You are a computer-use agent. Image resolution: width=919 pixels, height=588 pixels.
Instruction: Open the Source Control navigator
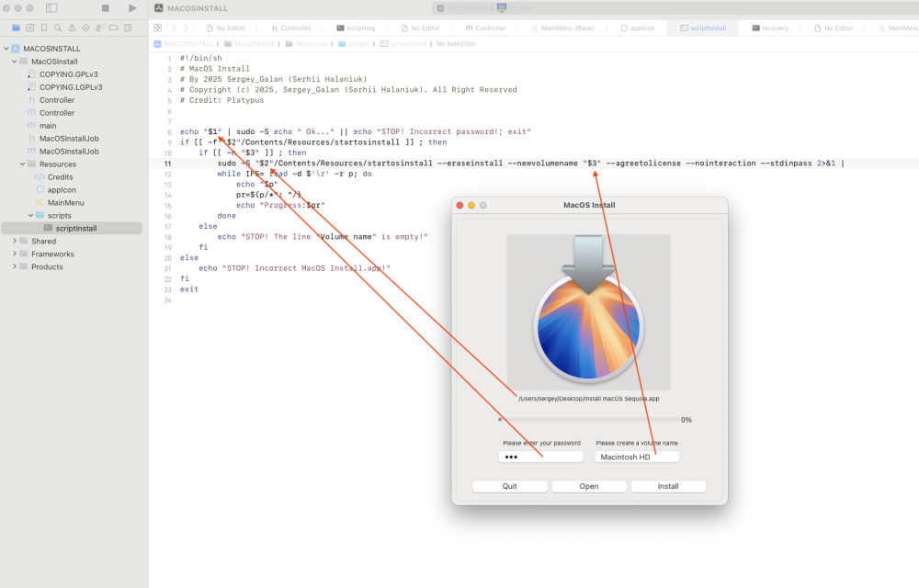[x=30, y=28]
